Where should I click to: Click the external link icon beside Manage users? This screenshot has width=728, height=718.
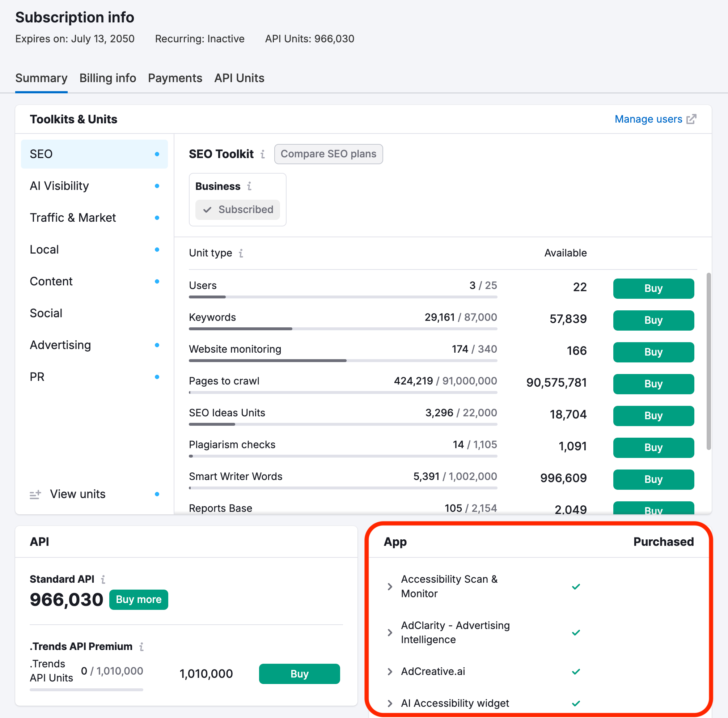coord(692,119)
